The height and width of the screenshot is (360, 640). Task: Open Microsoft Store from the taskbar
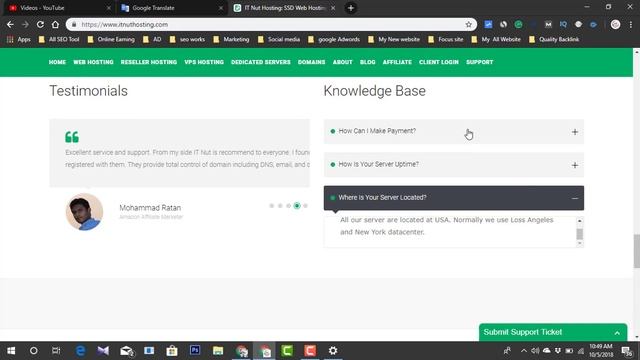click(172, 351)
